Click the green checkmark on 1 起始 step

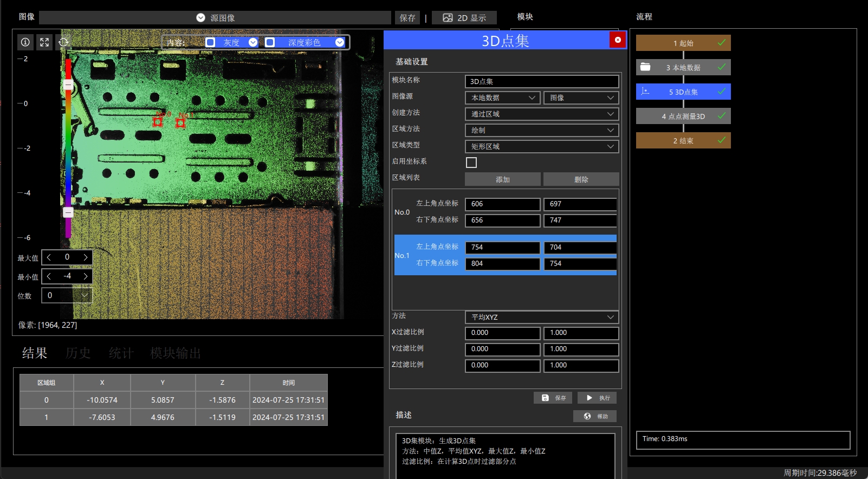pyautogui.click(x=722, y=42)
